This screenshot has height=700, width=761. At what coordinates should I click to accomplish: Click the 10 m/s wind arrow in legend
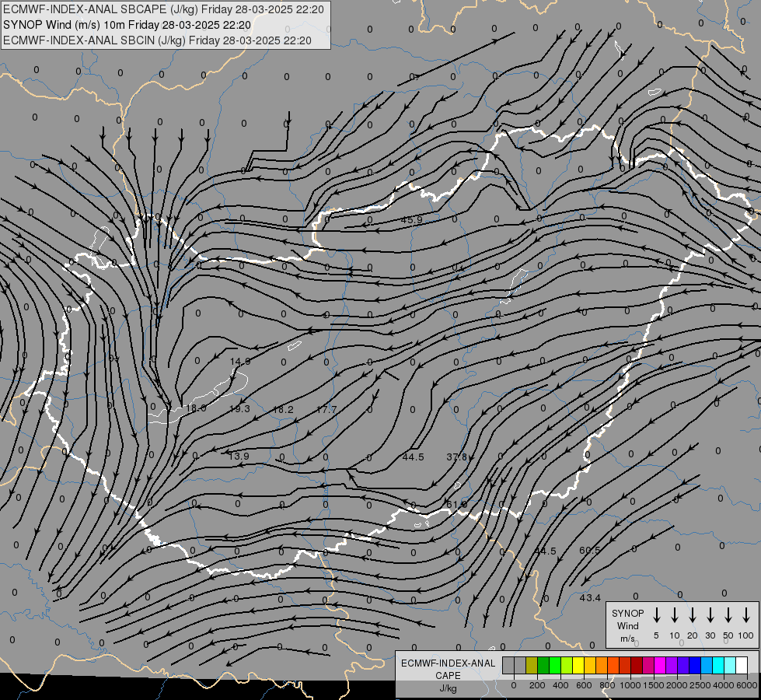(675, 615)
